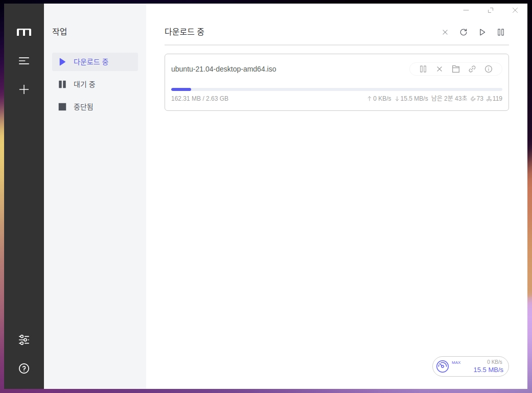Refresh the task list
The width and height of the screenshot is (532, 393).
tap(464, 32)
